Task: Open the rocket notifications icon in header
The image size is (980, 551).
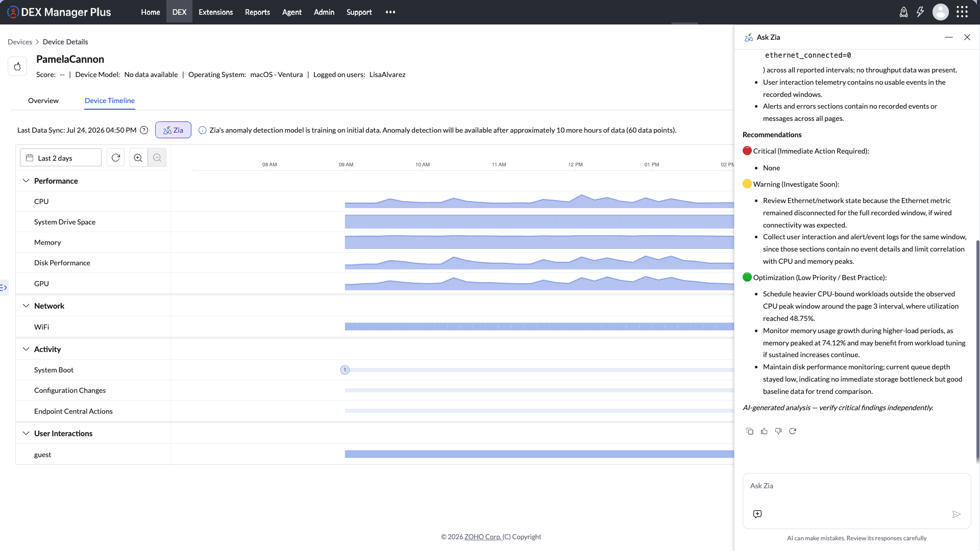Action: click(x=903, y=12)
